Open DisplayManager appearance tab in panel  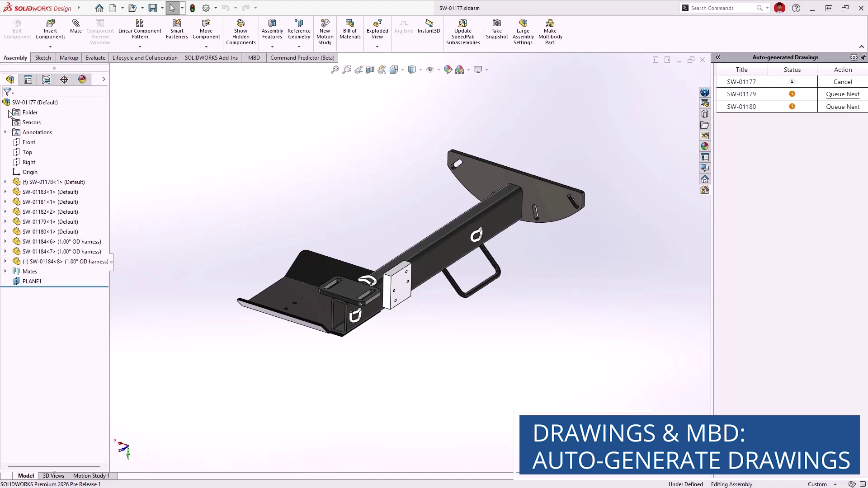[x=82, y=80]
